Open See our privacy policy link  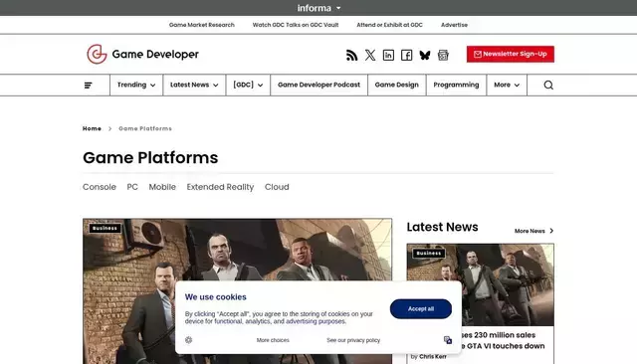[x=353, y=340]
